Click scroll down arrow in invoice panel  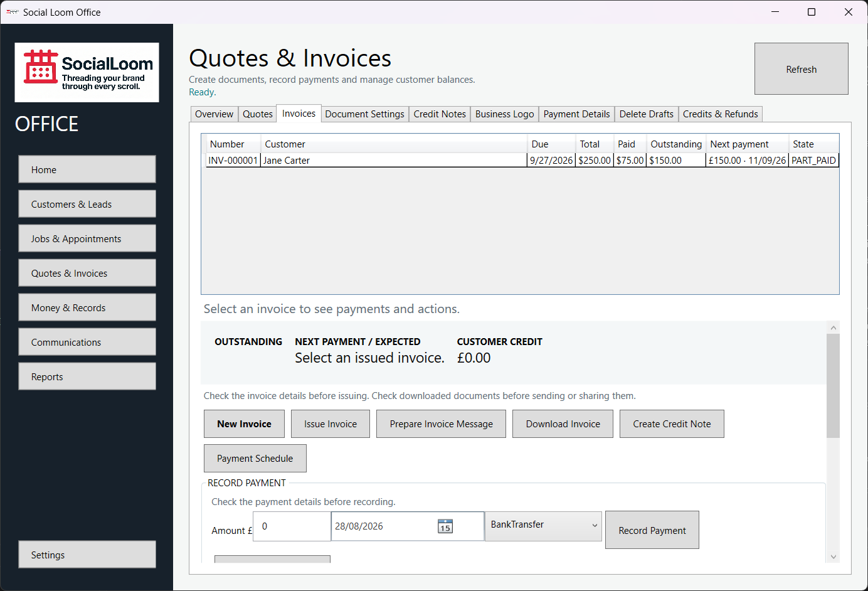tap(833, 556)
